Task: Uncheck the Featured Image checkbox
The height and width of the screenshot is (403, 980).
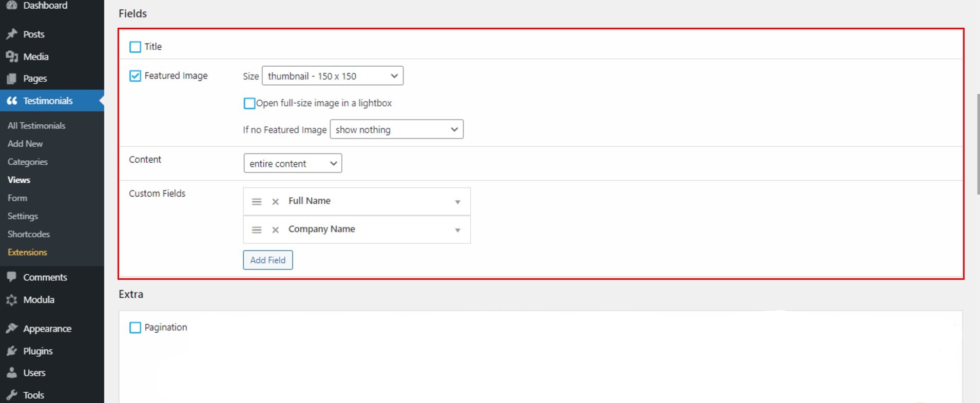Action: coord(135,76)
